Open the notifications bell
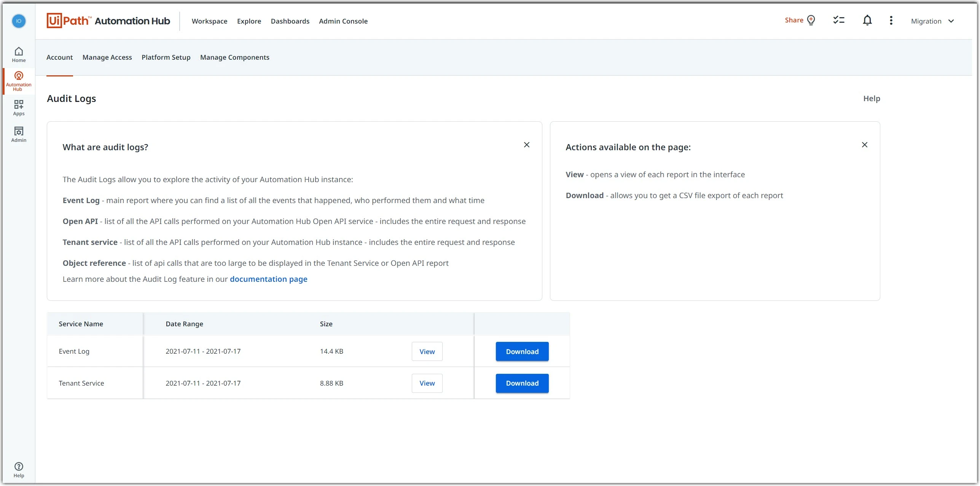 867,20
